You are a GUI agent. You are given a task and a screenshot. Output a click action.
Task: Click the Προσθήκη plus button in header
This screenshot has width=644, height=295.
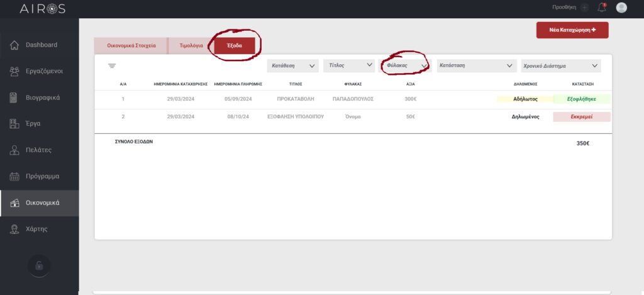tap(585, 8)
